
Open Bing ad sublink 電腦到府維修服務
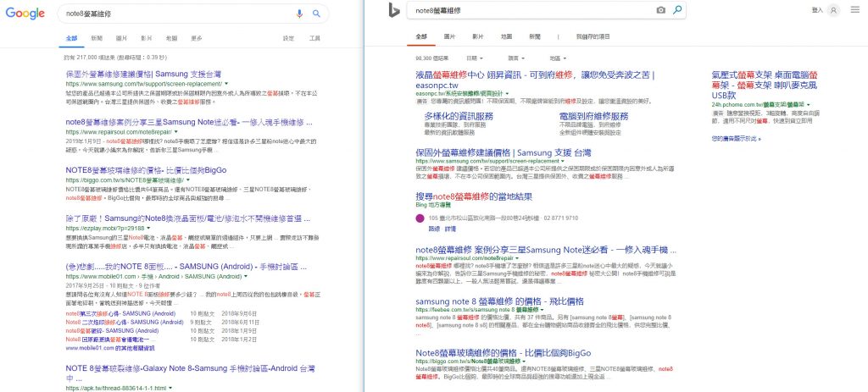point(593,117)
